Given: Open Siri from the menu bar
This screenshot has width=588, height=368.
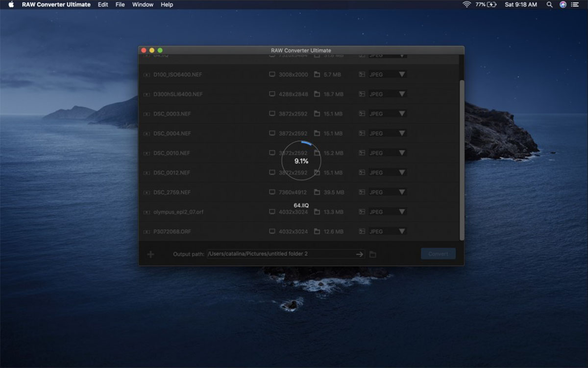Looking at the screenshot, I should (563, 4).
